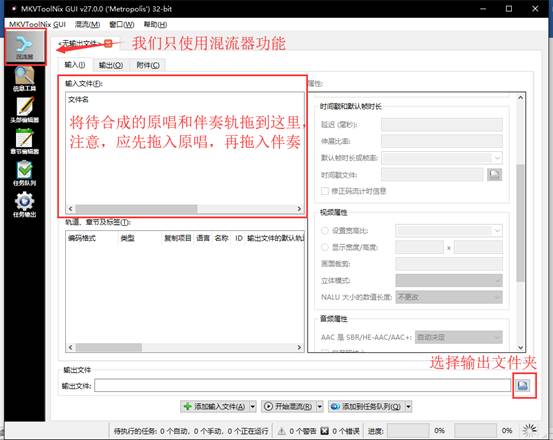Open the Multiplexer (混流) menu

tap(87, 24)
